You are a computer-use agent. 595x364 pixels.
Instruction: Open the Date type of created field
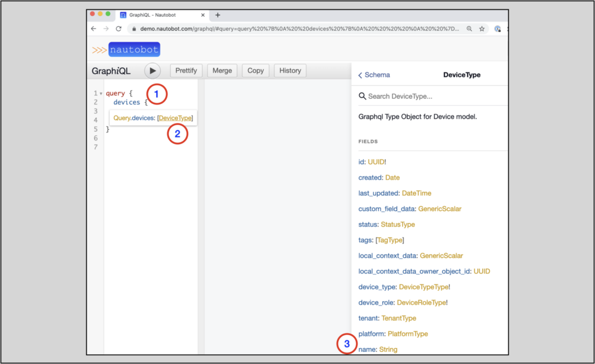[392, 178]
